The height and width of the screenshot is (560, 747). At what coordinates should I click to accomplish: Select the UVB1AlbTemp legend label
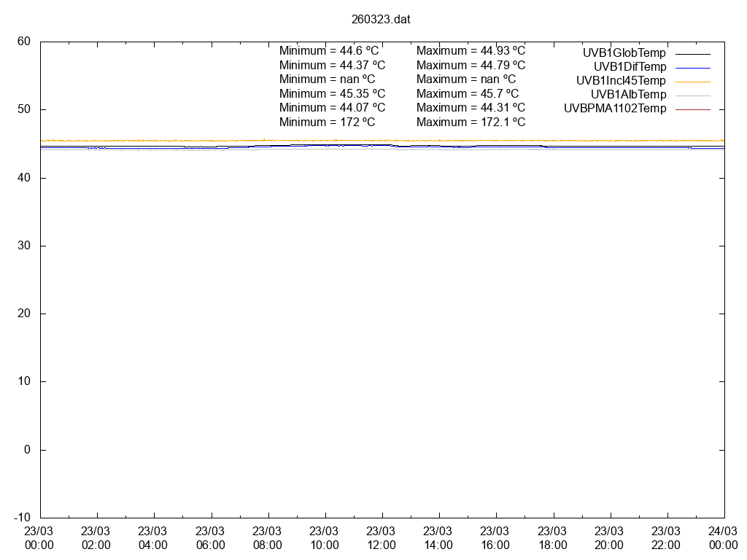628,95
